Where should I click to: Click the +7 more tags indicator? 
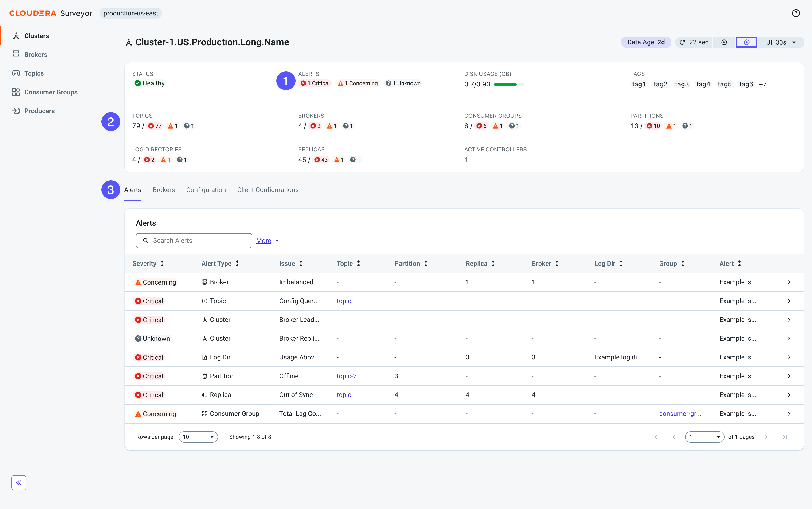pyautogui.click(x=762, y=84)
